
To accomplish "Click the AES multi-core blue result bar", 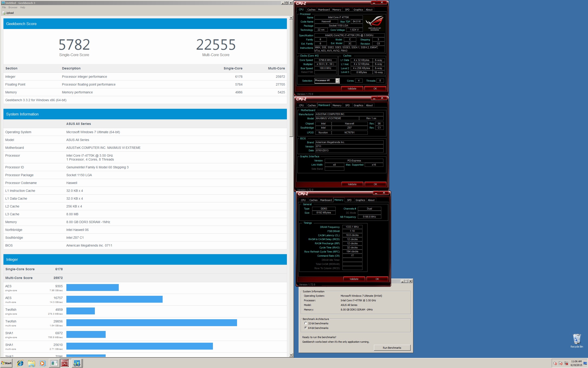I will (x=114, y=299).
